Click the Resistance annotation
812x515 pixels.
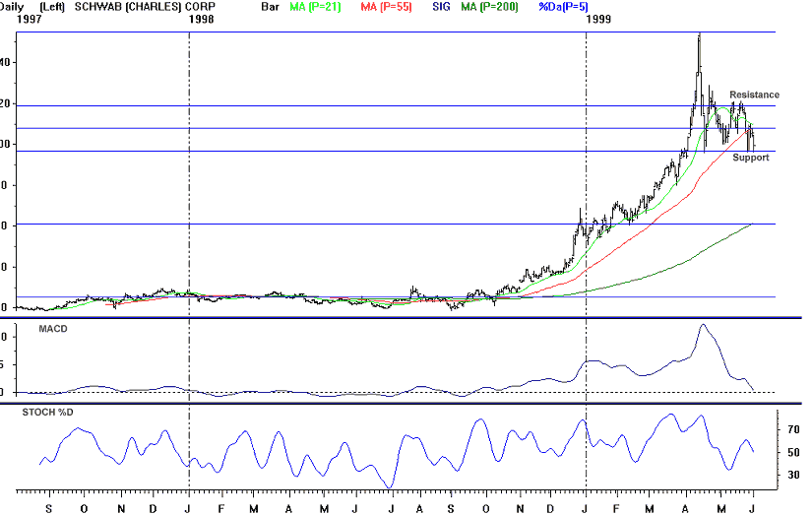point(754,95)
